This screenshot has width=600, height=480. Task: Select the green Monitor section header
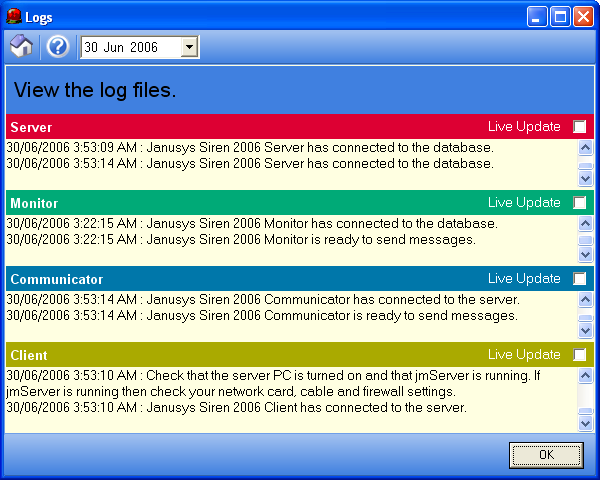[x=300, y=202]
